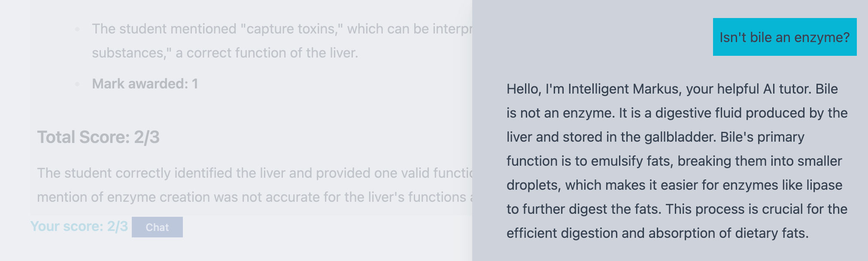Viewport: 868px width, 261px height.
Task: Click the greeting 'Hello, I'm Intelligent Markus'
Action: (x=597, y=89)
